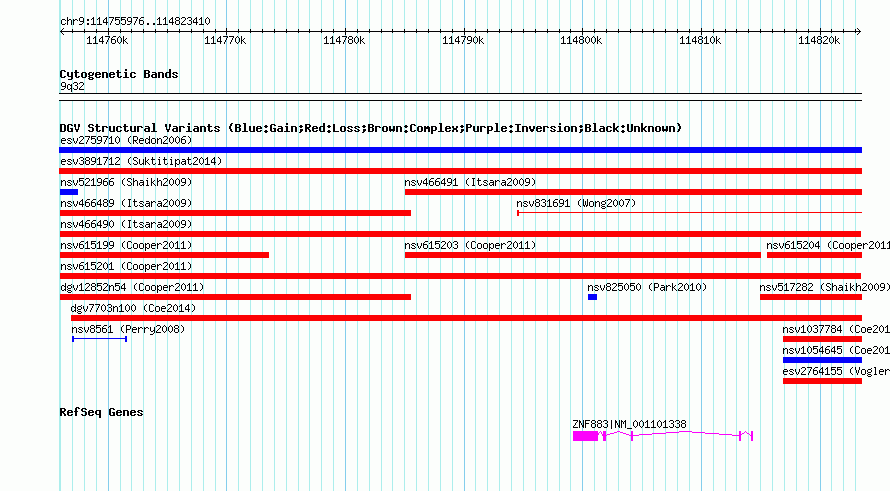Click the 114790k ruler tick label
This screenshot has height=491, width=890.
463,40
